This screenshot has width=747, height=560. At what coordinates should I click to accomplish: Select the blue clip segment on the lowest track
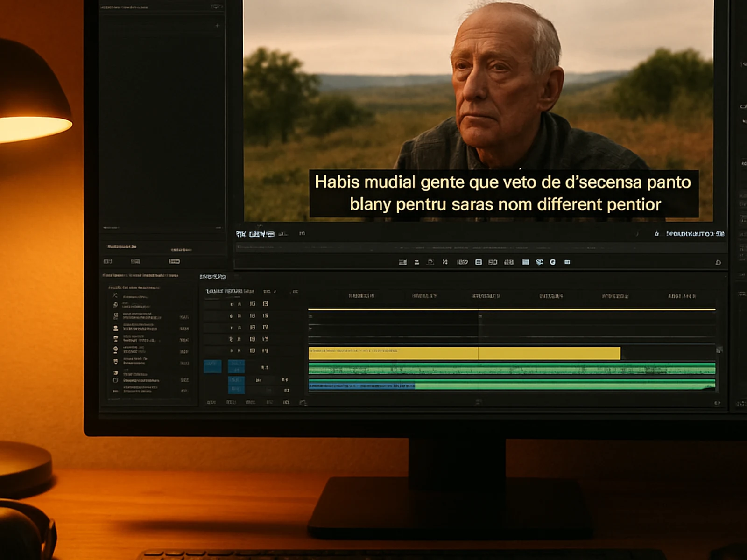tap(362, 386)
